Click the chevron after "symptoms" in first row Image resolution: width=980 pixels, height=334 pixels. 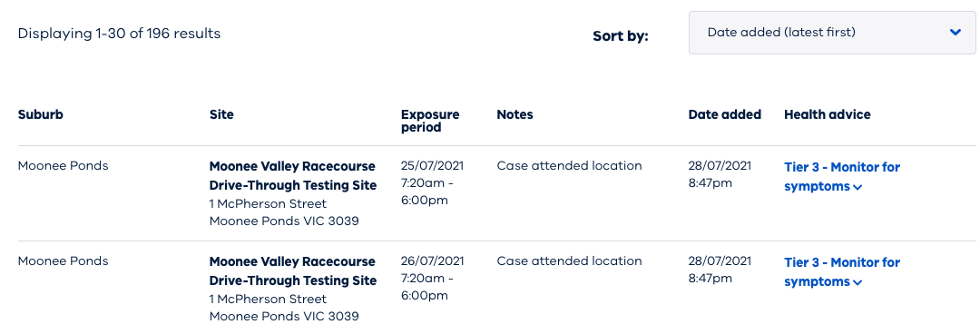click(857, 187)
